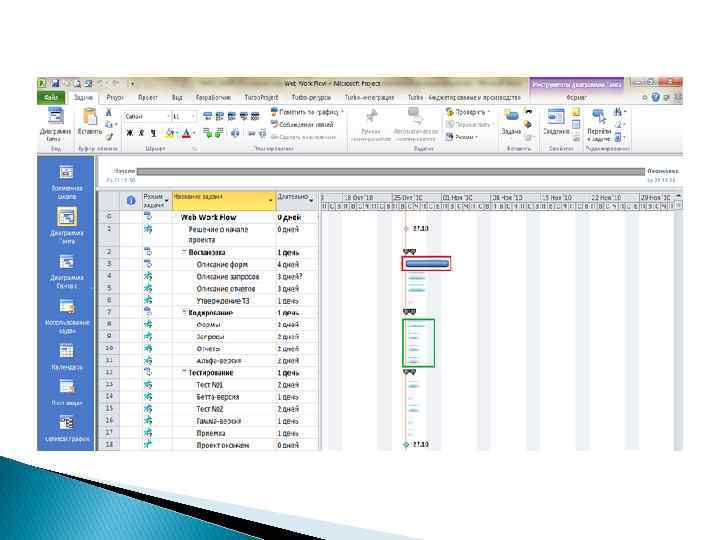The image size is (720, 540).
Task: Open the Название задачи column filter dropdown
Action: [271, 201]
